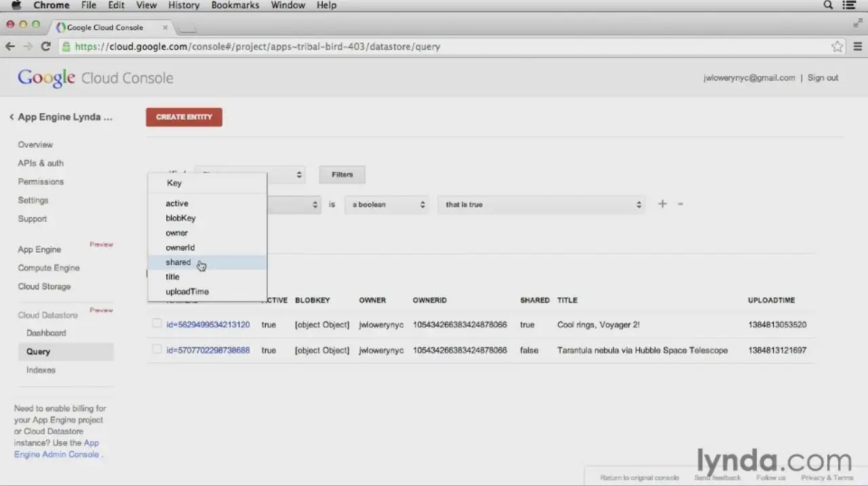Choose 'blobKey' in the property list
This screenshot has height=486, width=868.
tap(207, 218)
